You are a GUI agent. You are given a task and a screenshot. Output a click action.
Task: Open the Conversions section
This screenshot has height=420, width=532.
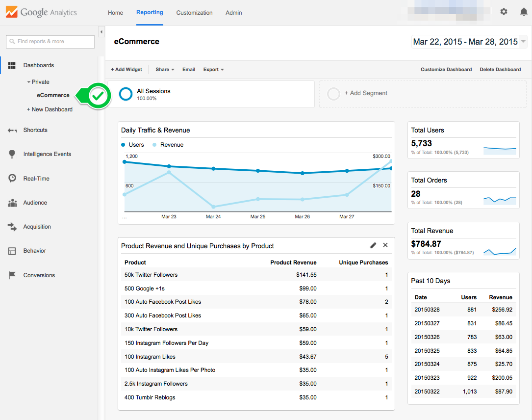[x=39, y=275]
